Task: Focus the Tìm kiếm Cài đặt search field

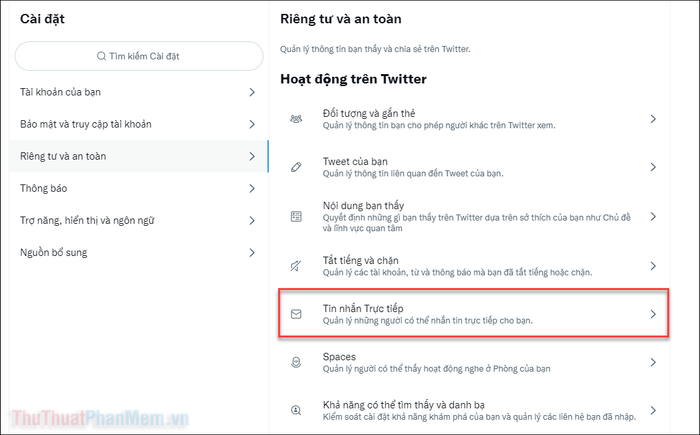Action: click(x=139, y=56)
